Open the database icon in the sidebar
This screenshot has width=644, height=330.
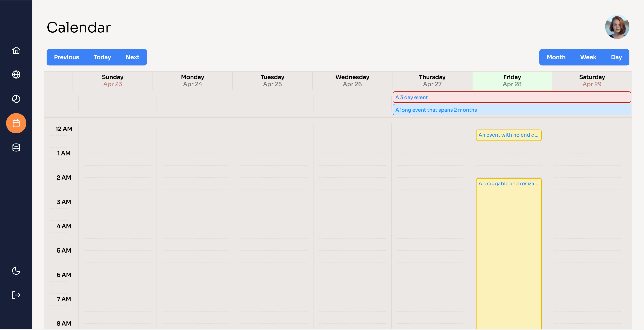point(16,147)
